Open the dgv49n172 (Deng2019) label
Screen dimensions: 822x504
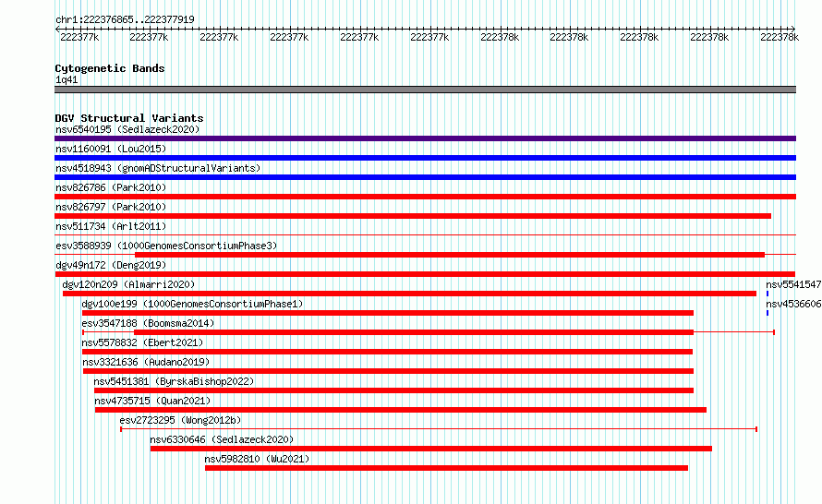(x=111, y=265)
